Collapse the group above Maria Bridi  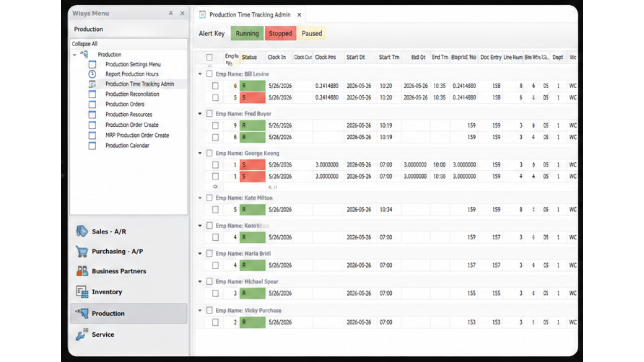200,226
